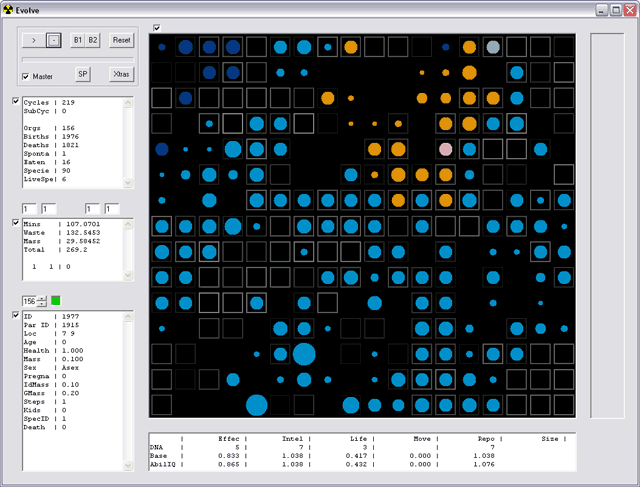640x487 pixels.
Task: Click the progress bar under the run buttons
Action: tap(78, 60)
